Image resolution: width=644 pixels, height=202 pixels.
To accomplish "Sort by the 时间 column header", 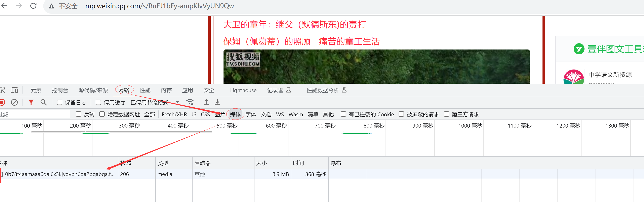I will point(310,163).
